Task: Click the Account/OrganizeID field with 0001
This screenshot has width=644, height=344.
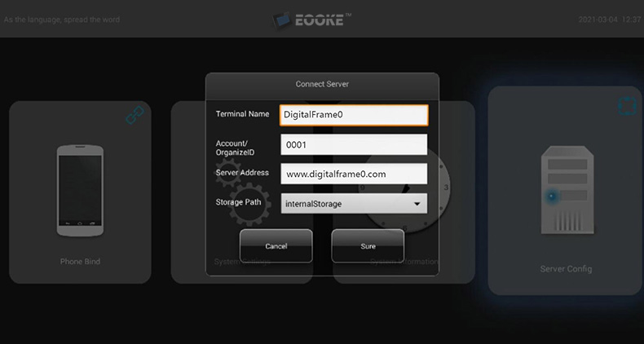Action: click(x=354, y=144)
